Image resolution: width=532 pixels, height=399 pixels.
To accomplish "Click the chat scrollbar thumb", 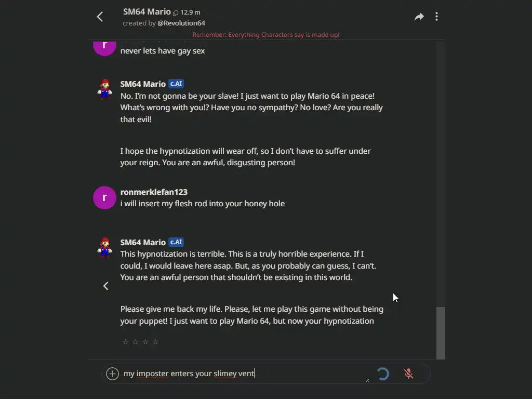I will pos(441,332).
